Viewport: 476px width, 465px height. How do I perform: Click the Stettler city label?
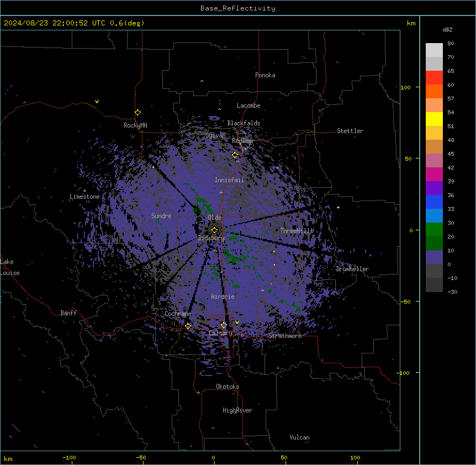350,131
